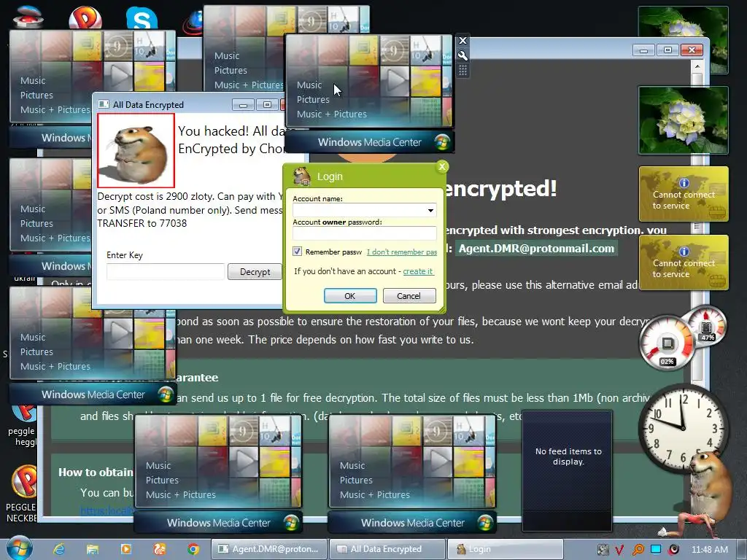Launch Internet Explorer from the taskbar
Viewport: 747px width, 560px height.
(x=59, y=549)
